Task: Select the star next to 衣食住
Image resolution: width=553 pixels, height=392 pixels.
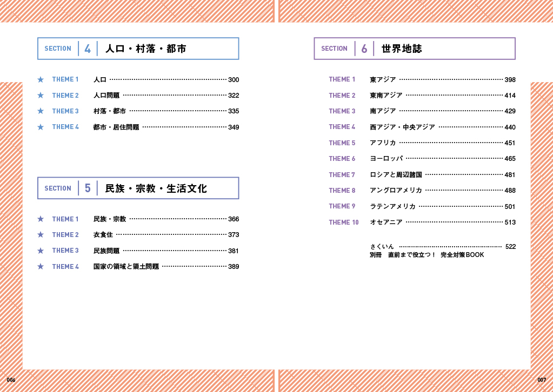Action: [41, 235]
